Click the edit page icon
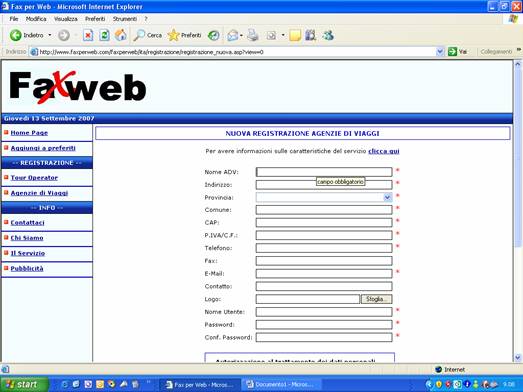523x392 pixels. [271, 35]
